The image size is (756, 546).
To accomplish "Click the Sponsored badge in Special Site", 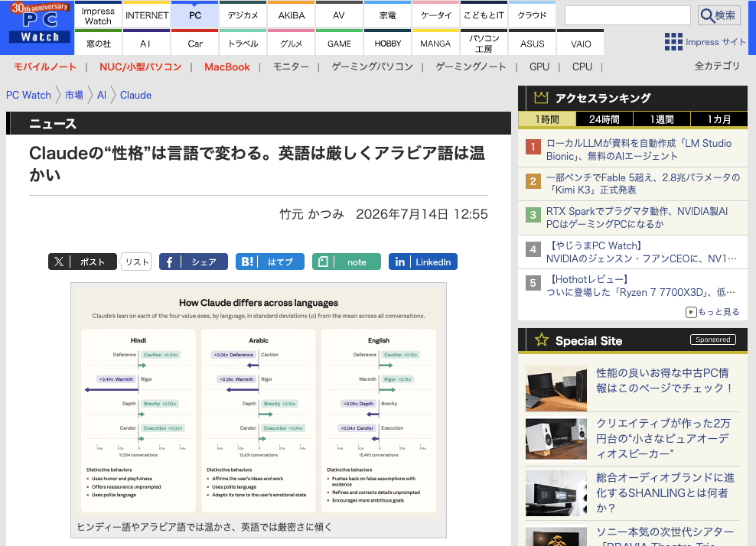I will pyautogui.click(x=712, y=340).
